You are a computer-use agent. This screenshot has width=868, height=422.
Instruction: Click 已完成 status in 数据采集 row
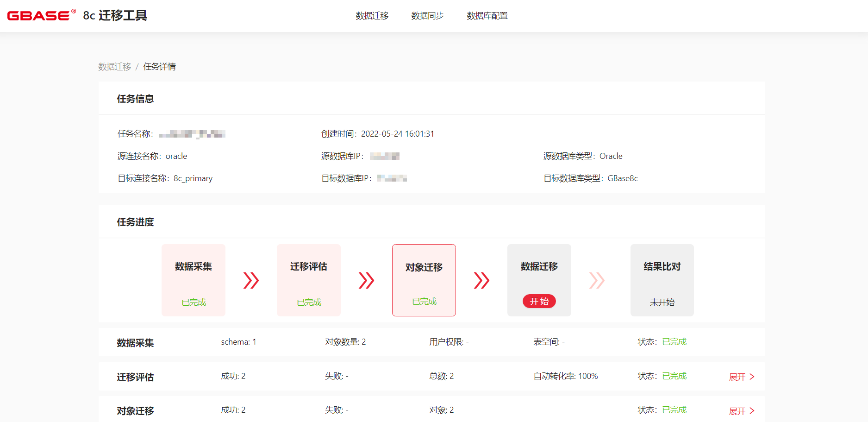(x=674, y=342)
